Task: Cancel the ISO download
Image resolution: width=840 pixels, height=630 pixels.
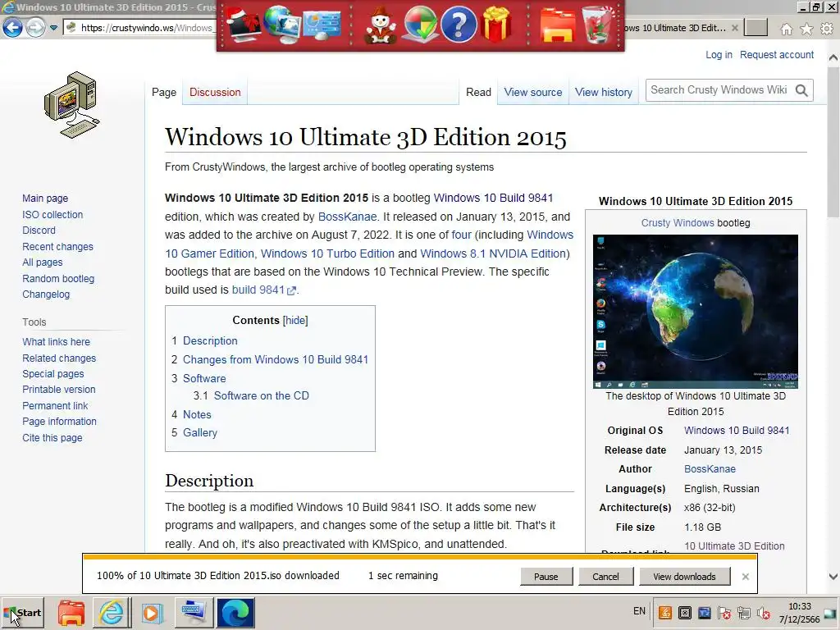Action: [x=605, y=577]
